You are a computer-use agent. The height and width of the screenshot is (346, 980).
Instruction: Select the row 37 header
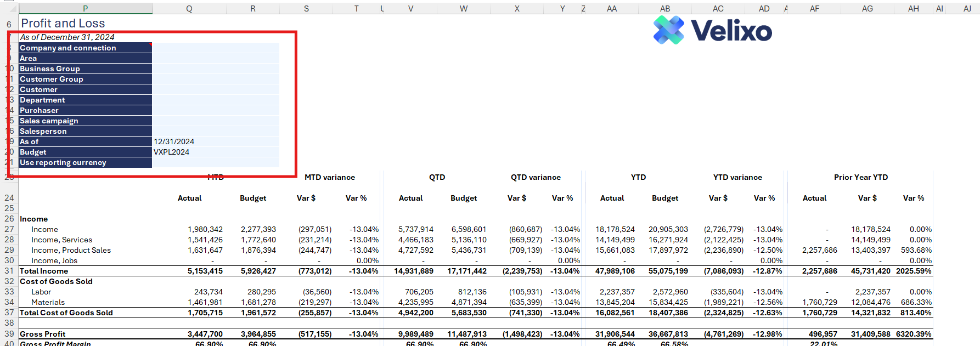(x=9, y=313)
